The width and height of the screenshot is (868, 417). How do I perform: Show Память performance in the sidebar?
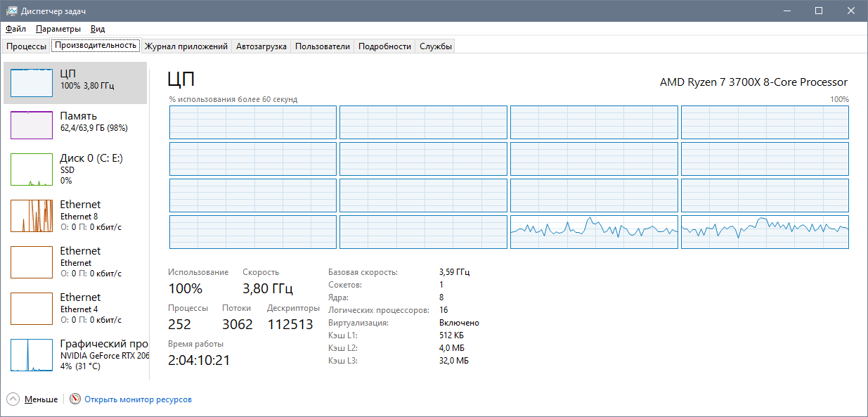click(x=76, y=125)
